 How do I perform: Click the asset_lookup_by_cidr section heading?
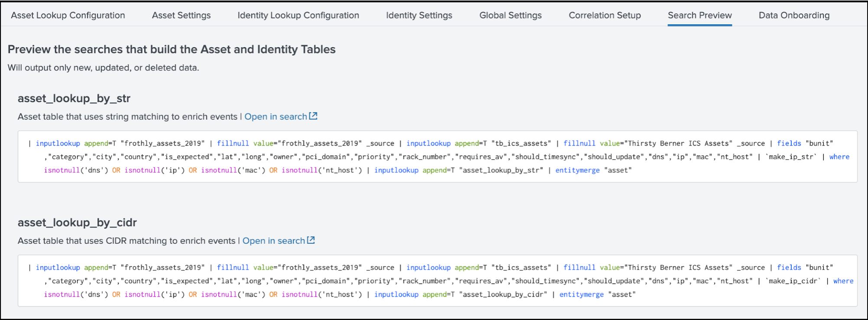[x=77, y=223]
